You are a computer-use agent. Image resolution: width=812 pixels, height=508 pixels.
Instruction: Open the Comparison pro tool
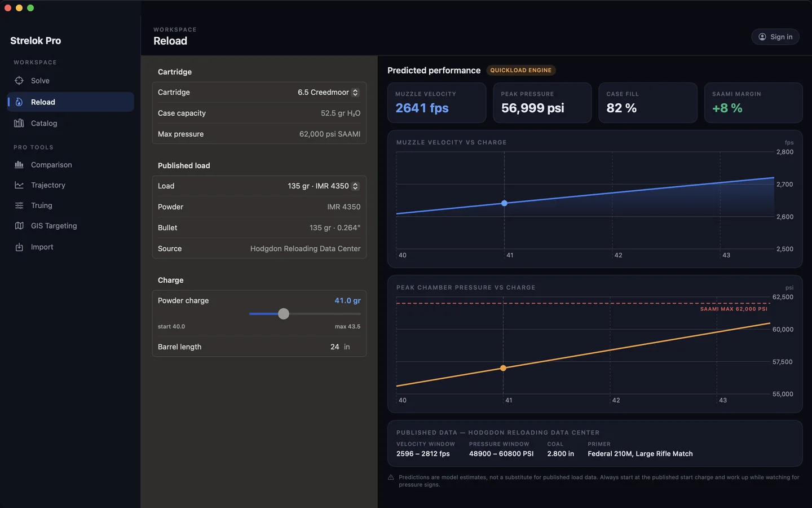[x=70, y=165]
